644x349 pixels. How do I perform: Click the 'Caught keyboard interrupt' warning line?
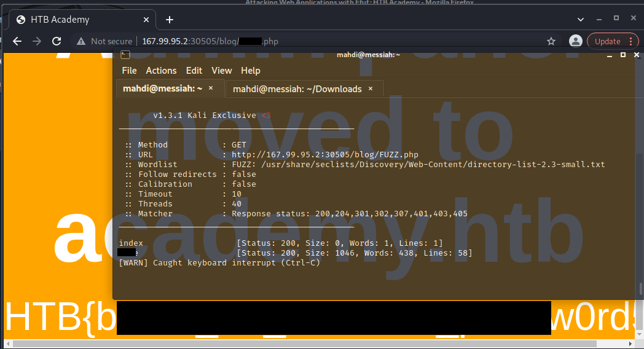[219, 263]
